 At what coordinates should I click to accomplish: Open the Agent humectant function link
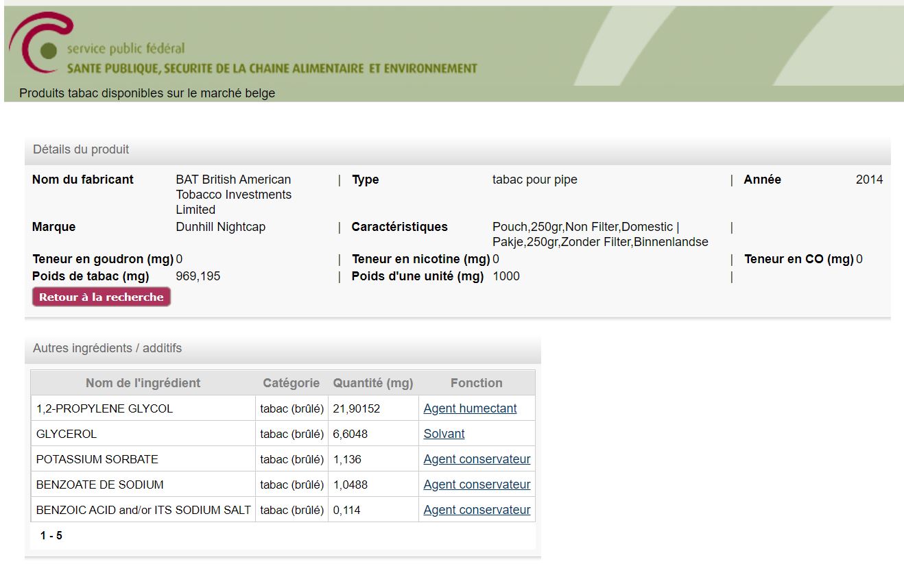click(x=470, y=408)
